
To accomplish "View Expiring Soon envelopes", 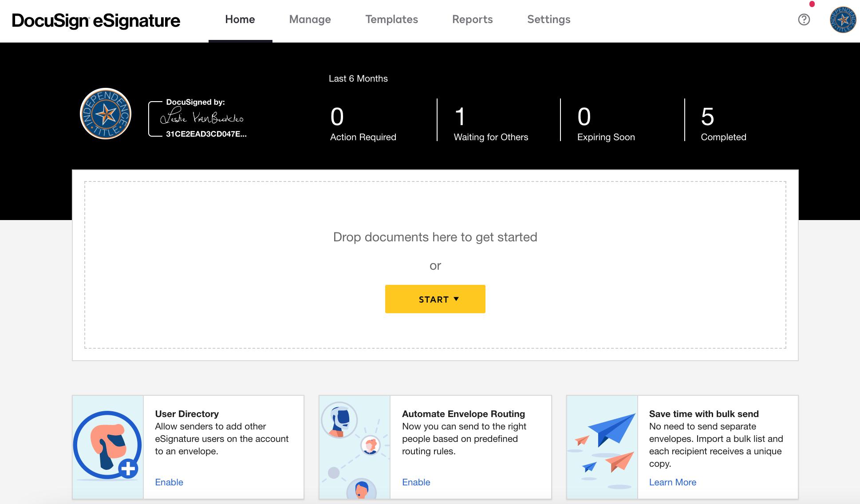I will (x=606, y=123).
